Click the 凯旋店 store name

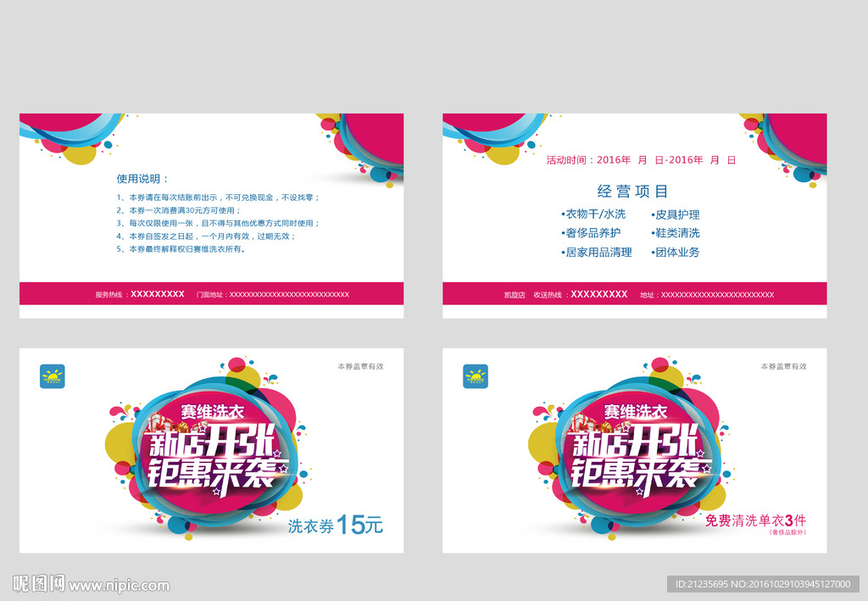coord(515,295)
